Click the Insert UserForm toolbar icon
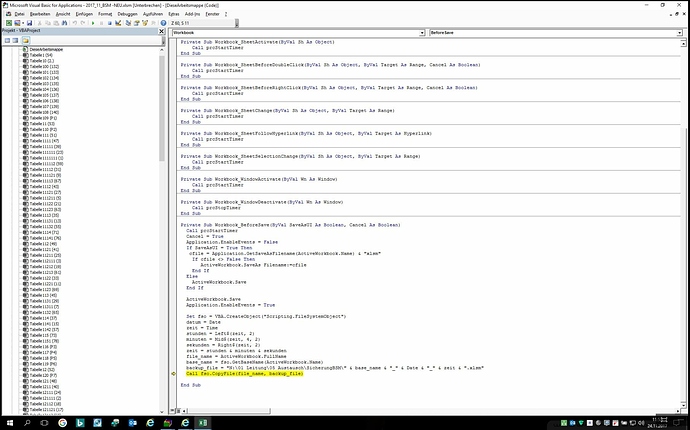690x430 pixels. point(17,23)
